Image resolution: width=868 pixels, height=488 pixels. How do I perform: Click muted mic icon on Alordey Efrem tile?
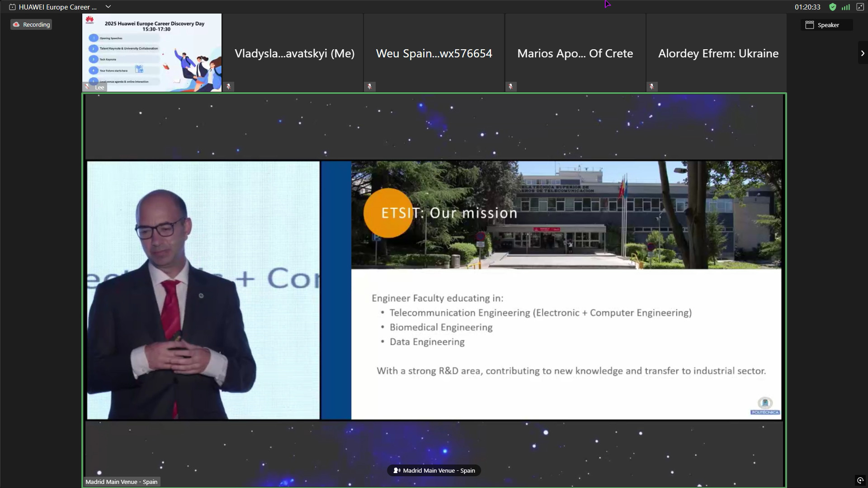click(x=652, y=86)
